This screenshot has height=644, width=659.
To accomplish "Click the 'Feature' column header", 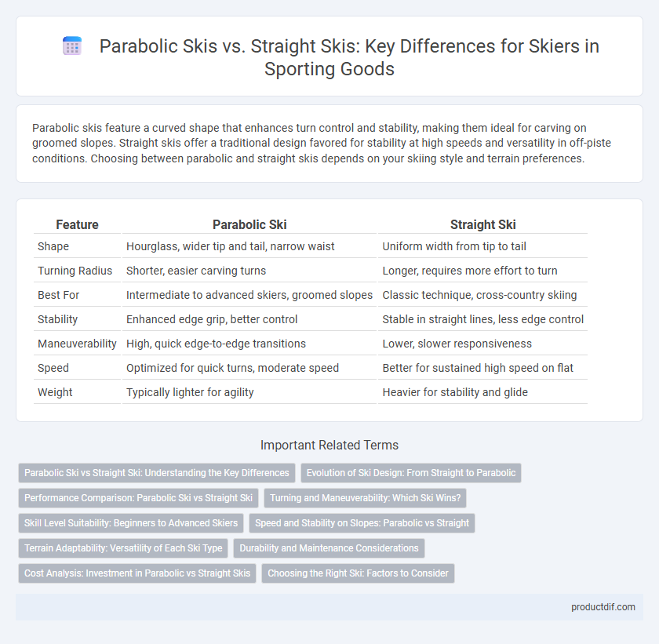I will 78,224.
